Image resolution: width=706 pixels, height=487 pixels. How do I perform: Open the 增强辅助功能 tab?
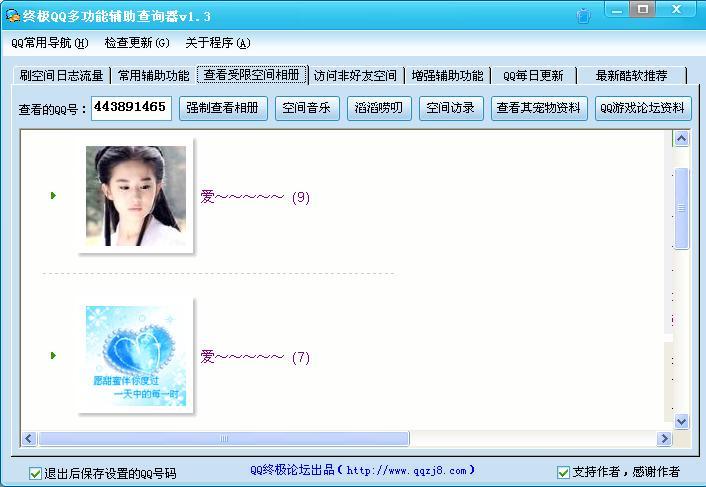[x=447, y=75]
